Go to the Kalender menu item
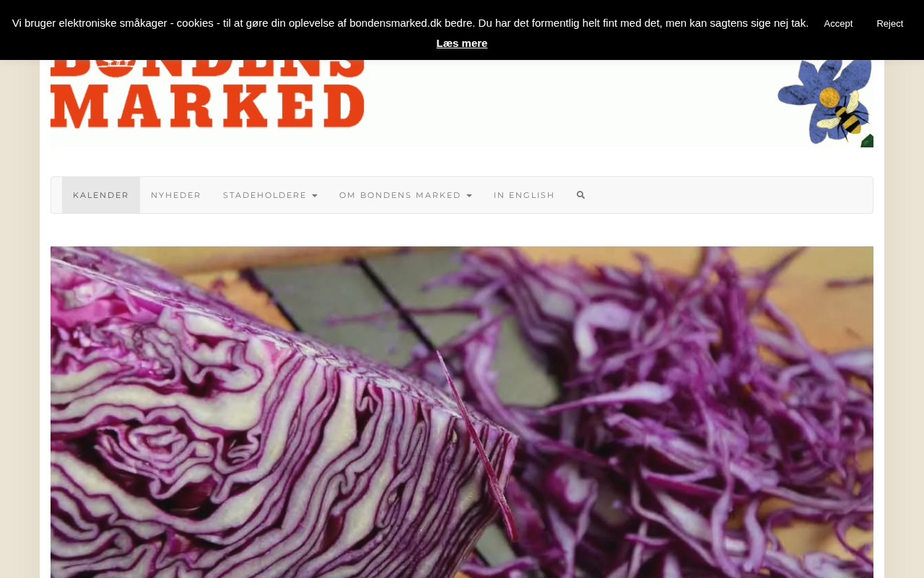 point(101,195)
